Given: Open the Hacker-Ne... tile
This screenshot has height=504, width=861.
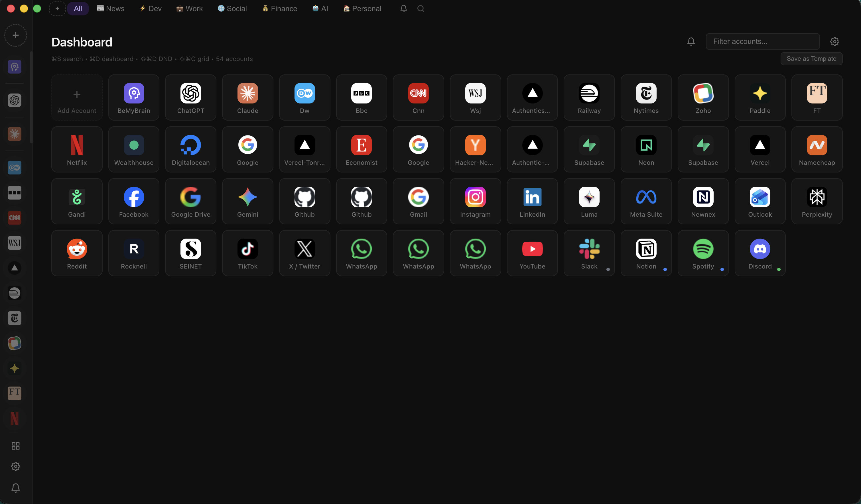Looking at the screenshot, I should (x=475, y=149).
